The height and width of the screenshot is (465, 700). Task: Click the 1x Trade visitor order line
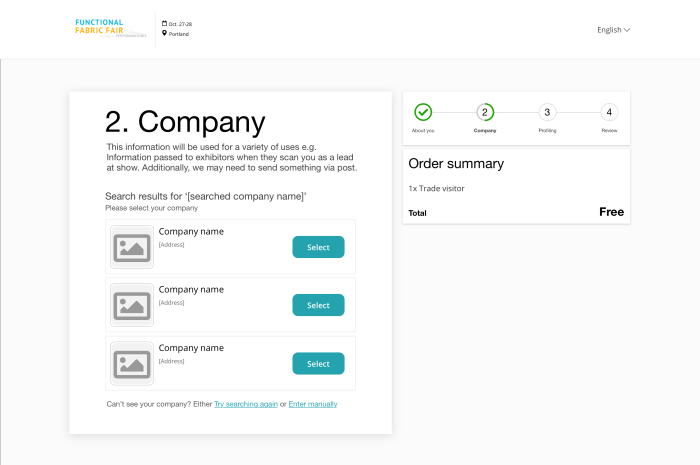tap(436, 188)
